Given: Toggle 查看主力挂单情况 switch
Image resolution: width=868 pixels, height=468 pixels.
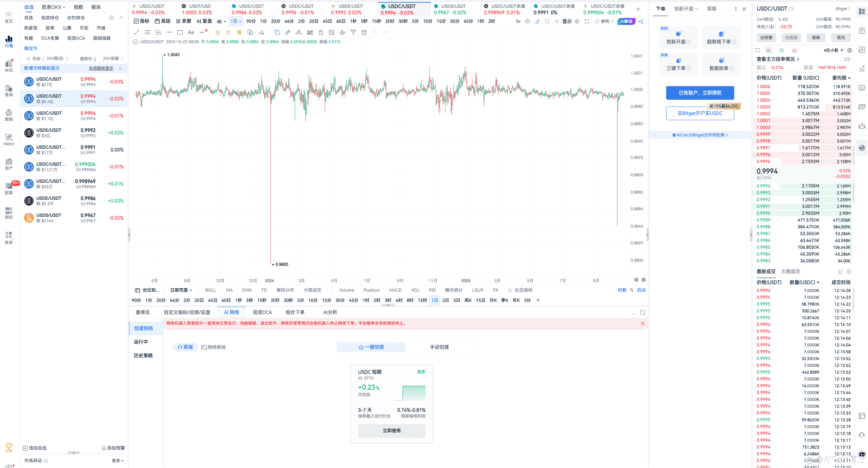Looking at the screenshot, I should 845,59.
